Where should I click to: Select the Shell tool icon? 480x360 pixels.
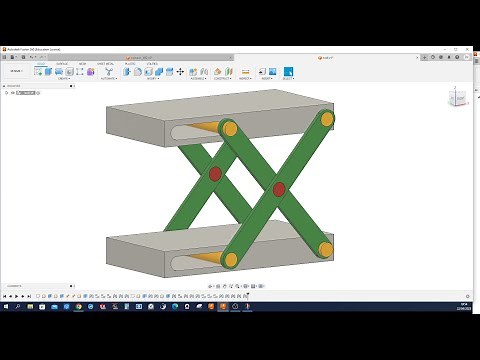(x=148, y=71)
